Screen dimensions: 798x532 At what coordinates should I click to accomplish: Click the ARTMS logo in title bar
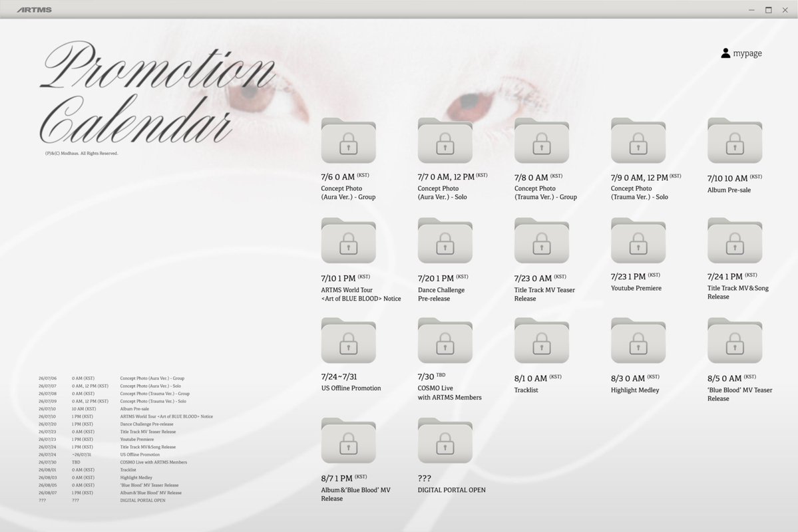(x=34, y=10)
